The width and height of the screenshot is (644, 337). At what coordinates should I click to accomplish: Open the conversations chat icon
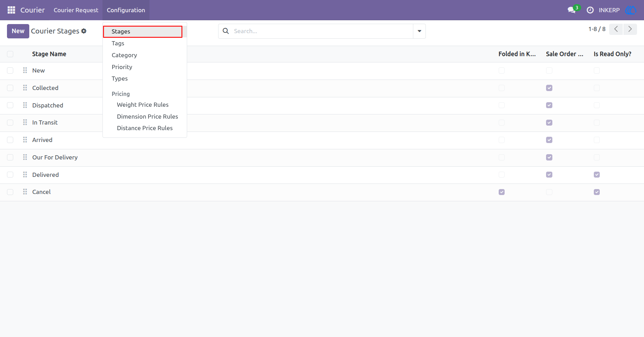point(572,10)
